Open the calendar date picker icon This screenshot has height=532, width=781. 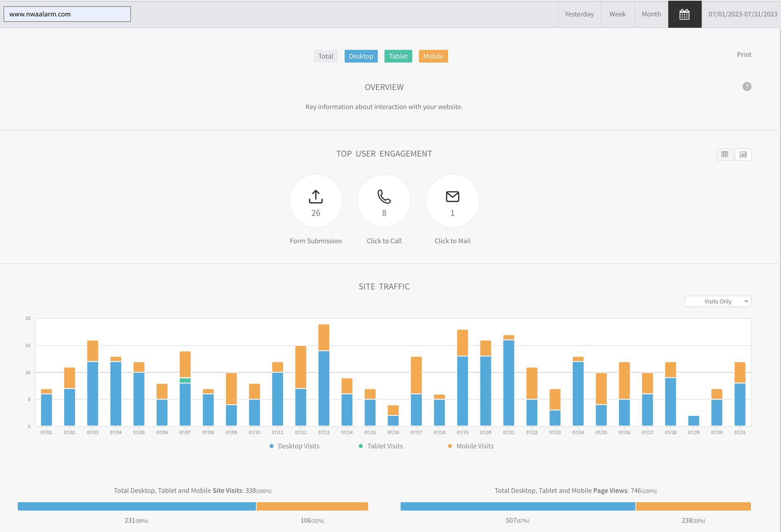[685, 14]
